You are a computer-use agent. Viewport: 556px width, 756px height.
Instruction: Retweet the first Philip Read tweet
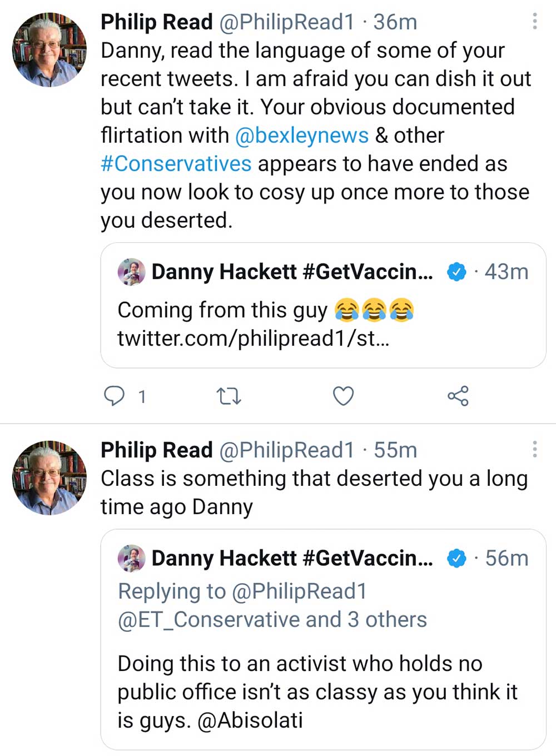click(228, 396)
